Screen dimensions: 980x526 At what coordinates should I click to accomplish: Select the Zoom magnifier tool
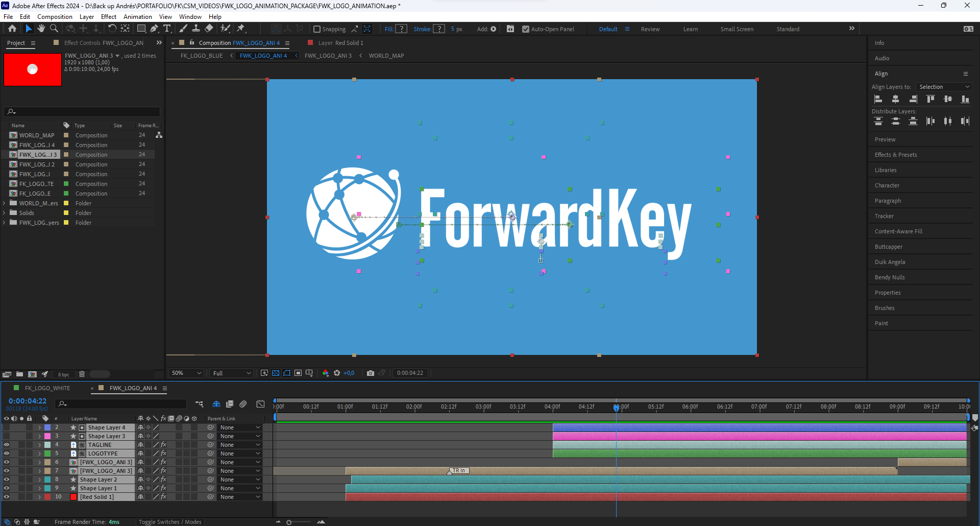[x=54, y=29]
